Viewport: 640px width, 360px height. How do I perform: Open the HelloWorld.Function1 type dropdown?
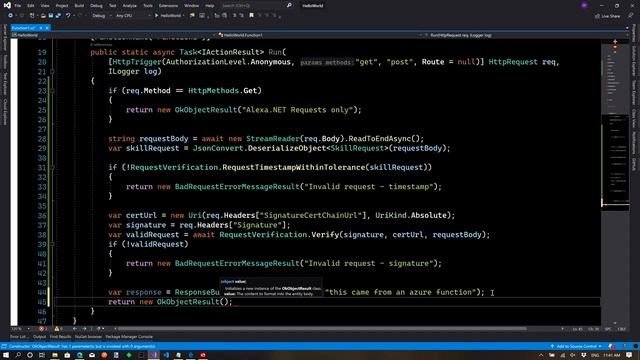click(320, 35)
